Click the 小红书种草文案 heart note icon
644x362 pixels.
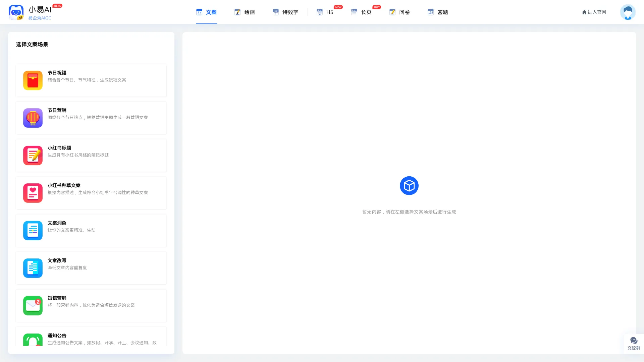(33, 193)
